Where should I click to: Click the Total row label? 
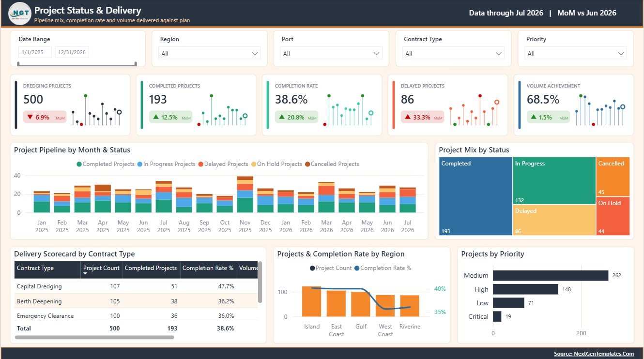pyautogui.click(x=24, y=328)
